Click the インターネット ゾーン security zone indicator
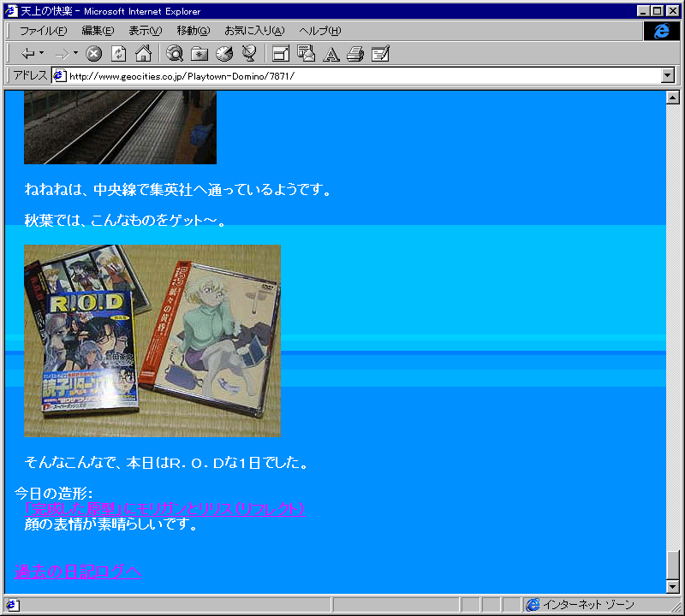Screen dimensions: 685x616 coord(581,605)
